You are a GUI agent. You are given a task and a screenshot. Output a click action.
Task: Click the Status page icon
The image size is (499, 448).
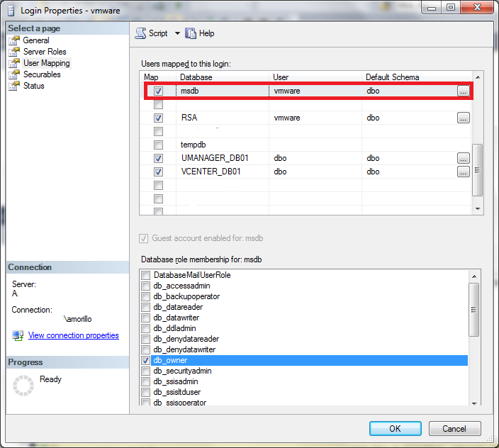point(14,86)
